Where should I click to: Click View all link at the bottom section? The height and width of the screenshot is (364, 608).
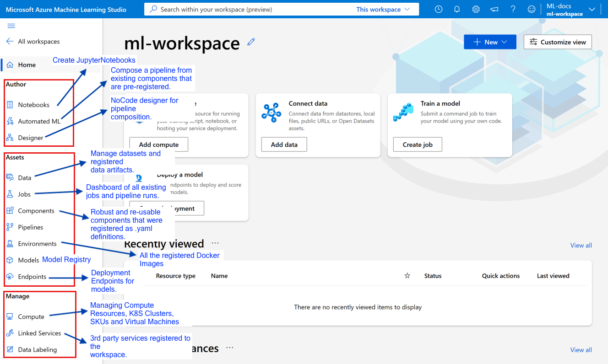pos(581,350)
